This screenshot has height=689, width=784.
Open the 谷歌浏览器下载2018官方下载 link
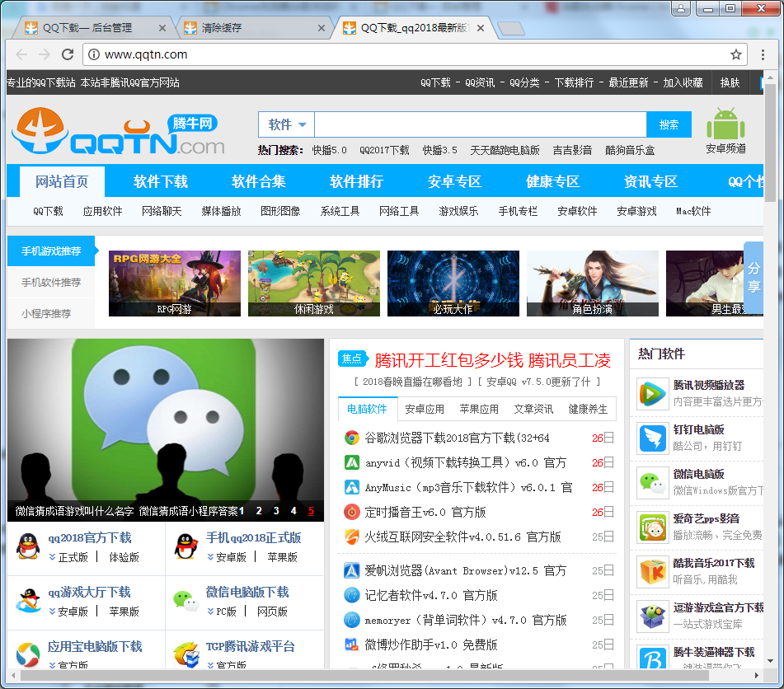click(x=457, y=438)
